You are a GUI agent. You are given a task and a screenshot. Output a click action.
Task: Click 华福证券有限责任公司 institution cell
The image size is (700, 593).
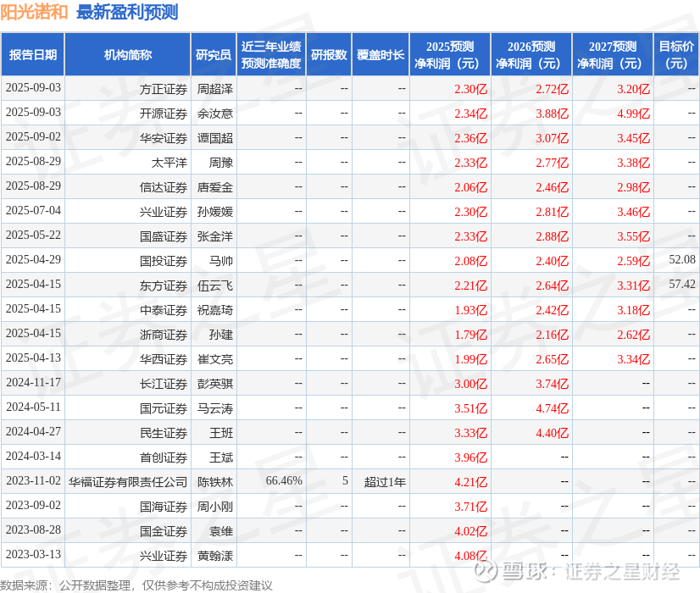pos(128,482)
